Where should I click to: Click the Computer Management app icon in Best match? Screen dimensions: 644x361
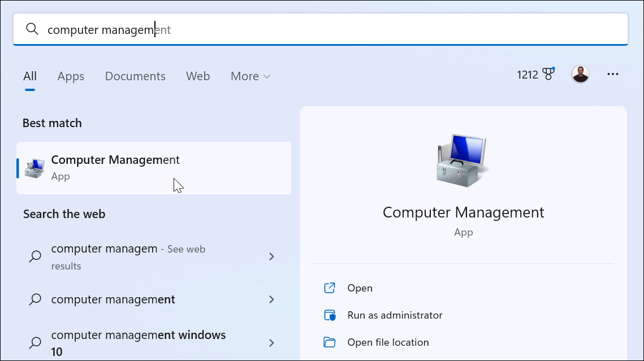coord(32,168)
